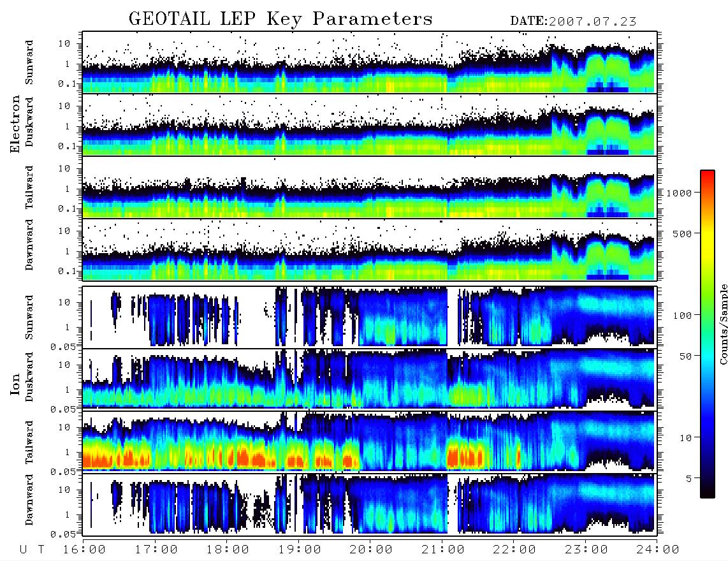Select the DATE:2007.07.23 label

point(573,22)
